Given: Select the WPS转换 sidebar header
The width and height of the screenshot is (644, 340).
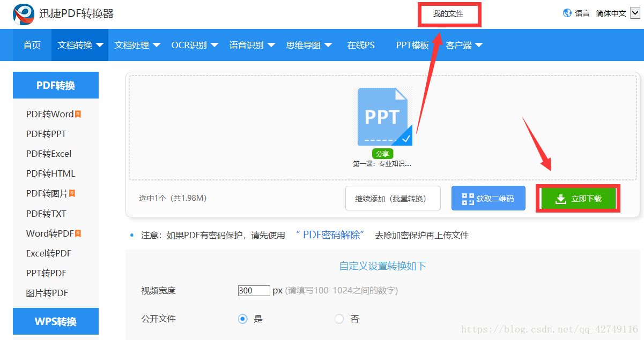Looking at the screenshot, I should [x=56, y=321].
